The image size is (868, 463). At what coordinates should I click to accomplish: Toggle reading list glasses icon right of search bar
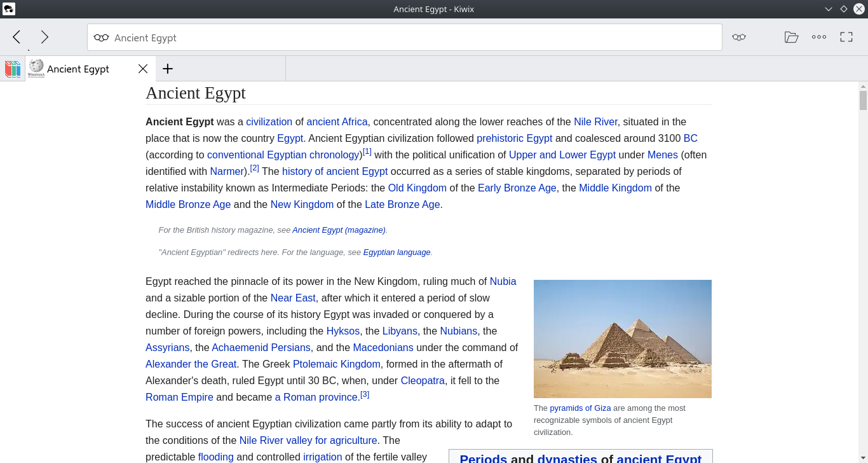(738, 38)
